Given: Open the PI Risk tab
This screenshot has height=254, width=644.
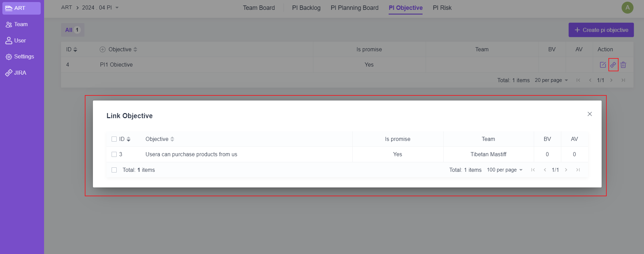Looking at the screenshot, I should tap(442, 7).
